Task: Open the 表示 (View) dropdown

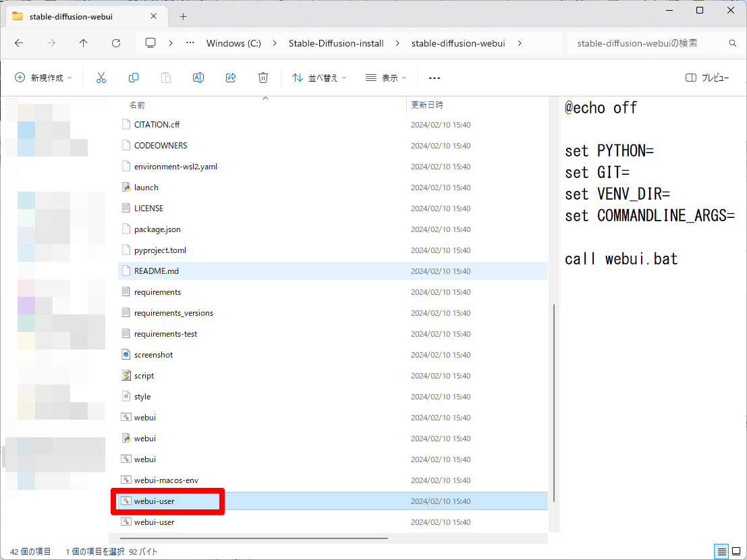Action: [386, 78]
